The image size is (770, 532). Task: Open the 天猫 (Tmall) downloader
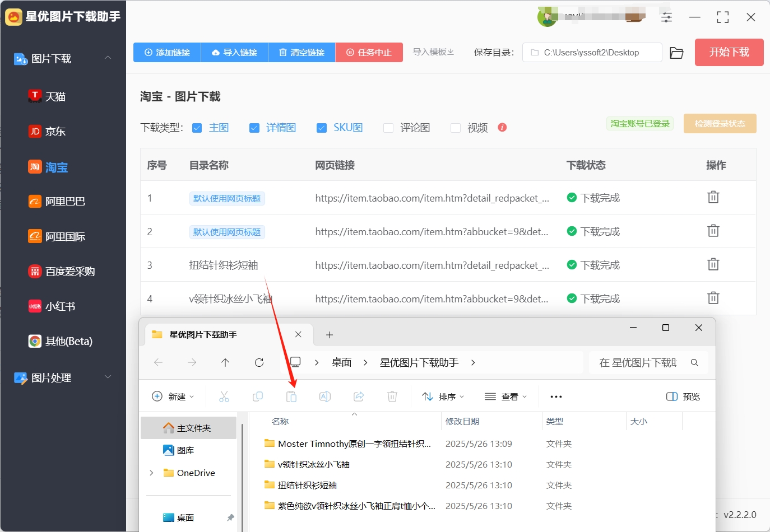click(x=48, y=96)
